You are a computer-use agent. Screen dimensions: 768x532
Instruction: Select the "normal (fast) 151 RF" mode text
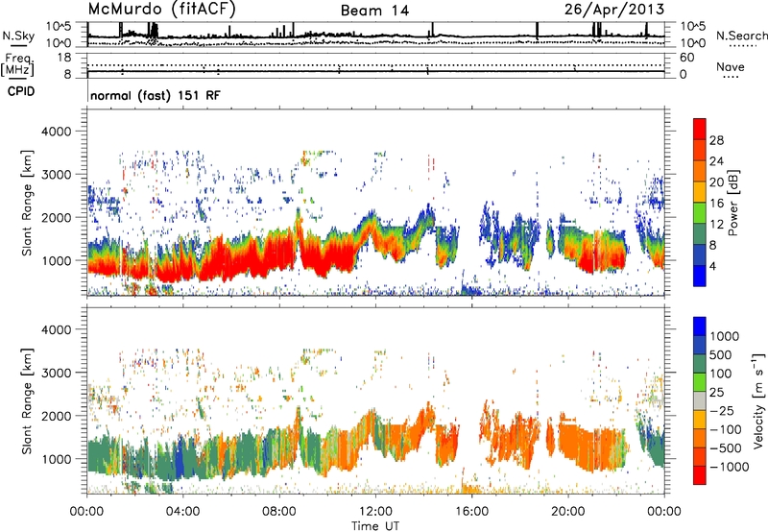[x=156, y=95]
